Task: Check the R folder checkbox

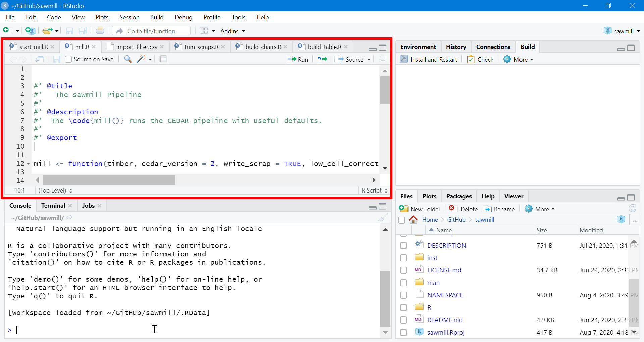Action: click(x=404, y=308)
